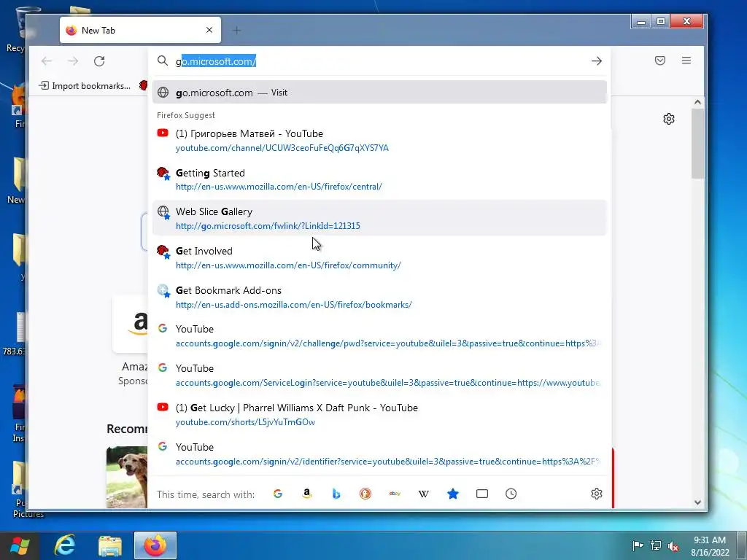Screen dimensions: 747x560
Task: Search this time with Google
Action: coord(278,494)
